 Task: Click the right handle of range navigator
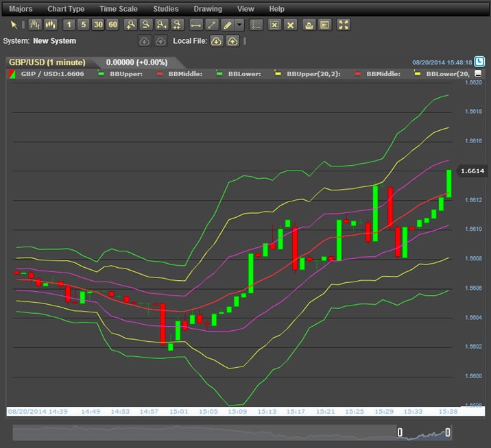[448, 432]
